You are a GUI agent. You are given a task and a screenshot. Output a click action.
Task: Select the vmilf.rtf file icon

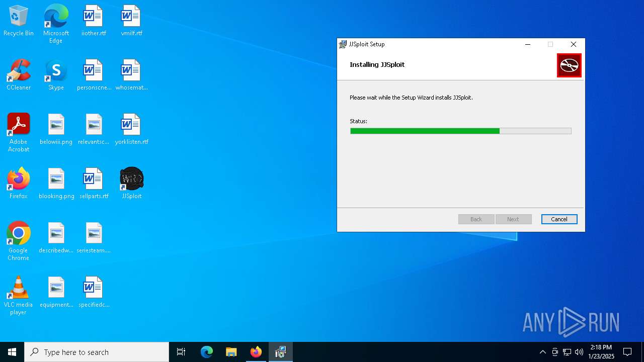point(131,21)
